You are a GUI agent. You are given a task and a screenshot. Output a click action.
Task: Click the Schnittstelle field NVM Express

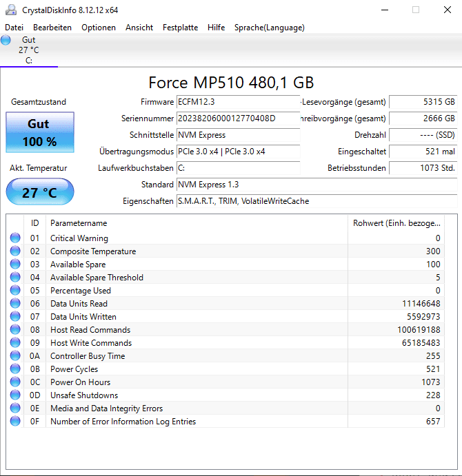click(x=239, y=135)
